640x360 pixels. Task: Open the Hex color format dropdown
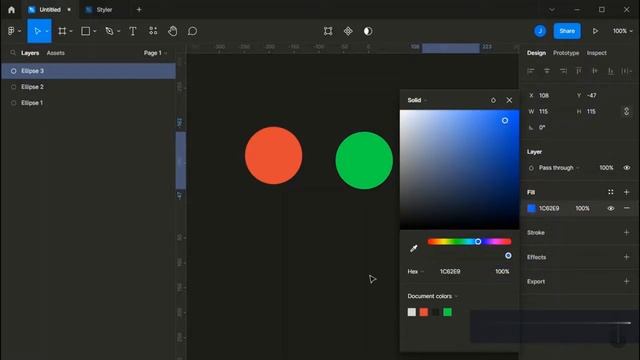click(x=416, y=271)
